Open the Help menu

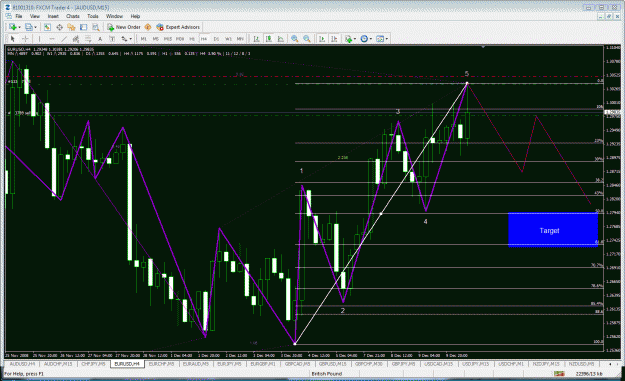pyautogui.click(x=135, y=16)
